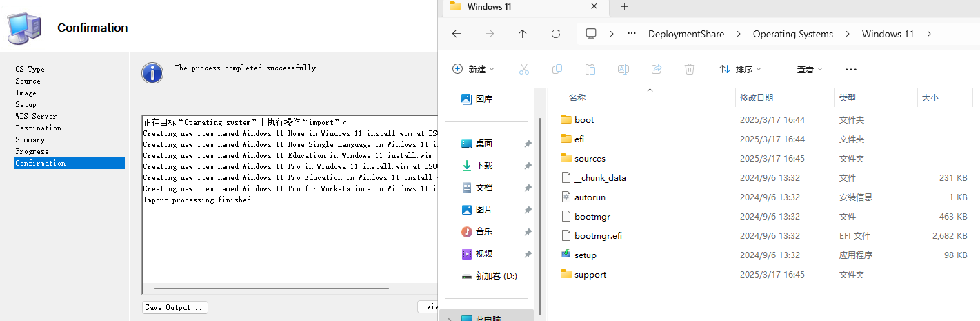Click the Copy icon in Explorer toolbar

tap(557, 69)
